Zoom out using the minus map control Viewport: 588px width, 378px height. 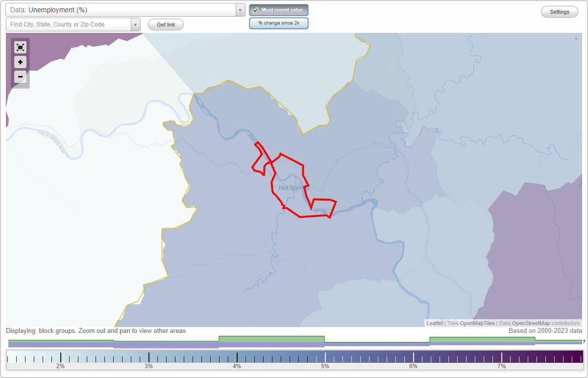click(x=20, y=76)
